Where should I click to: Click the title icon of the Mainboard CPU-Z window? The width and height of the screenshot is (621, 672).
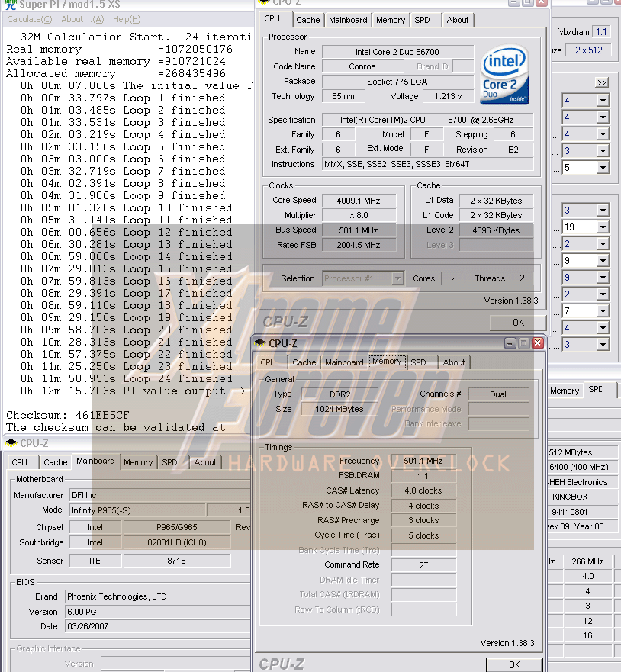coord(11,442)
